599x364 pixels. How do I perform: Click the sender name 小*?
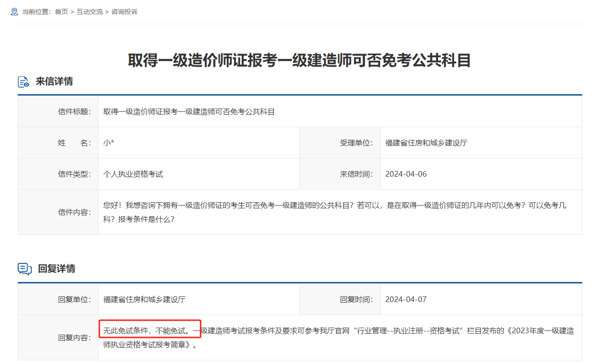click(109, 143)
